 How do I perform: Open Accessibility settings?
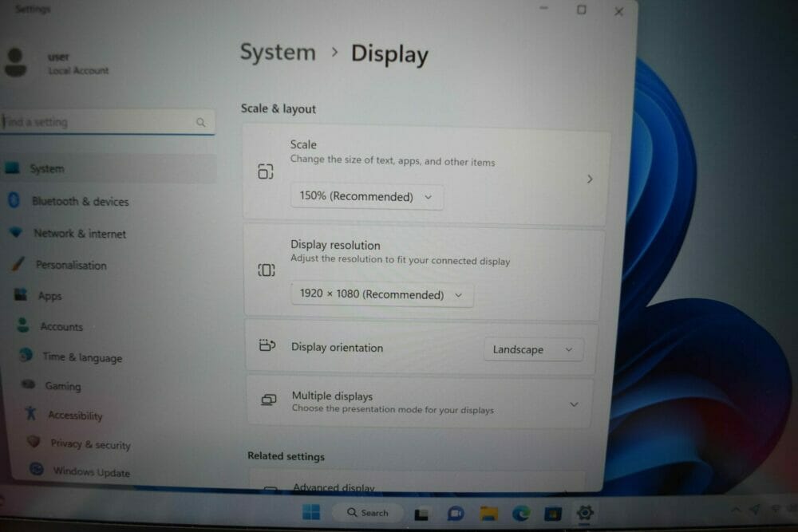75,415
